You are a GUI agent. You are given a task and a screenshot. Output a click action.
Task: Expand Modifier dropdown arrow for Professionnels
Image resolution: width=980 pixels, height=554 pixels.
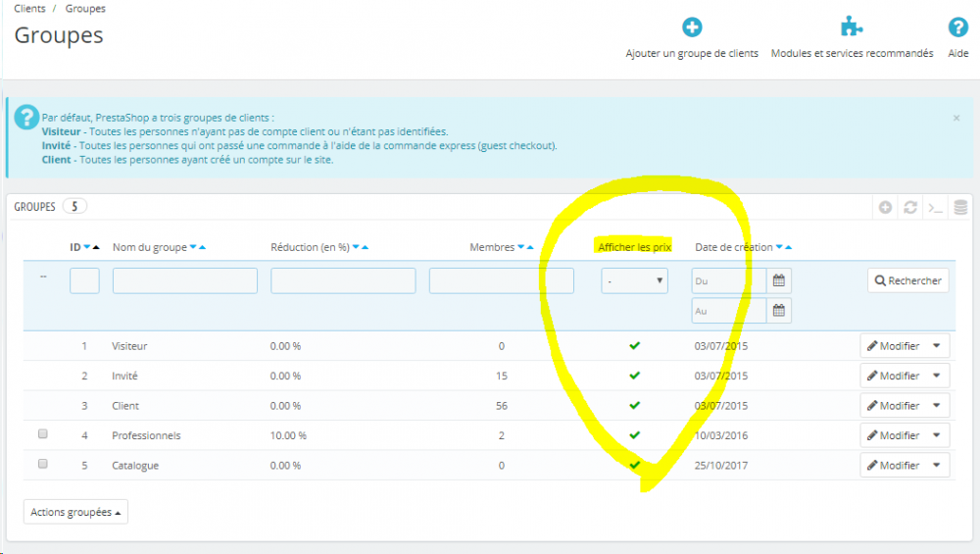[x=936, y=435]
